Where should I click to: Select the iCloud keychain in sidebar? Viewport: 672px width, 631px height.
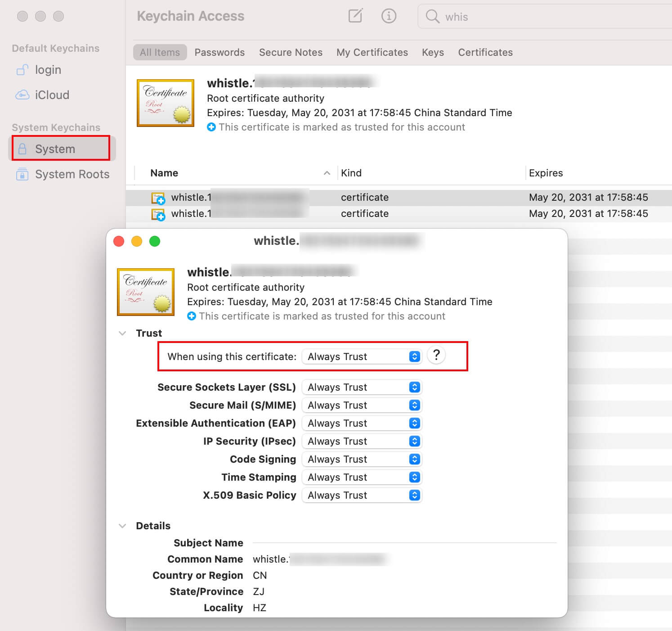(62, 95)
